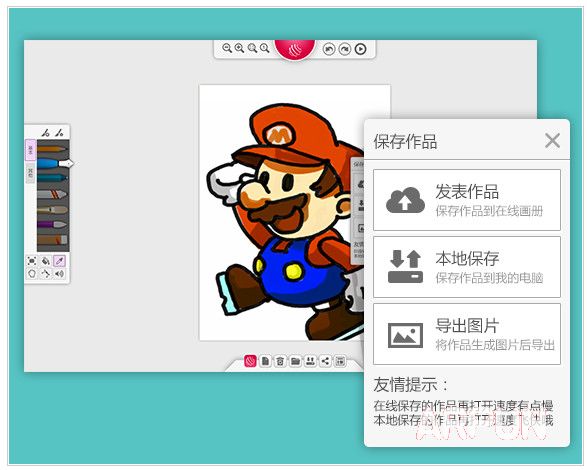Screen dimensions: 587x470
Task: Click the save icon in bottom toolbar
Action: click(x=310, y=361)
